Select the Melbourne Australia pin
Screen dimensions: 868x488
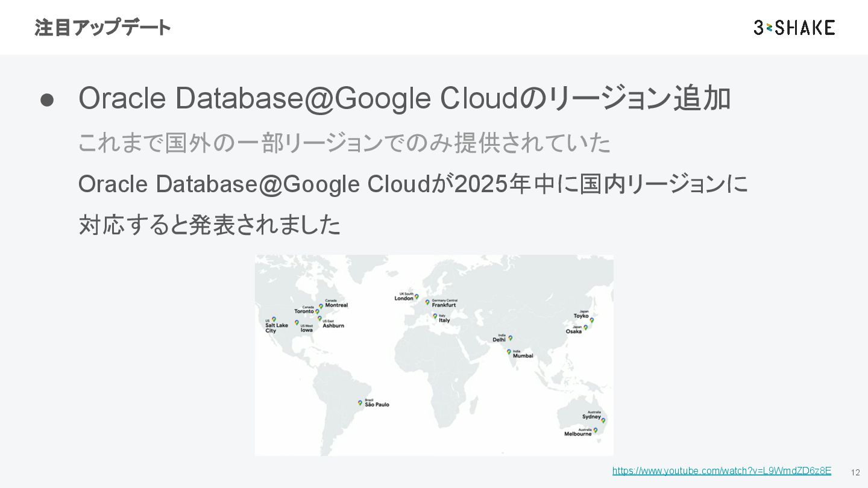(x=596, y=430)
